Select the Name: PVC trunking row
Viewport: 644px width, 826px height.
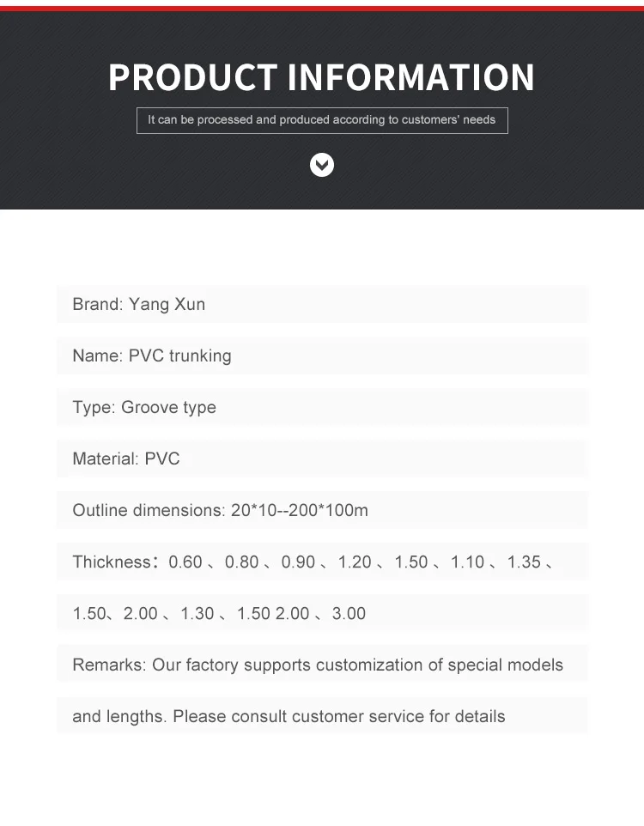[322, 355]
